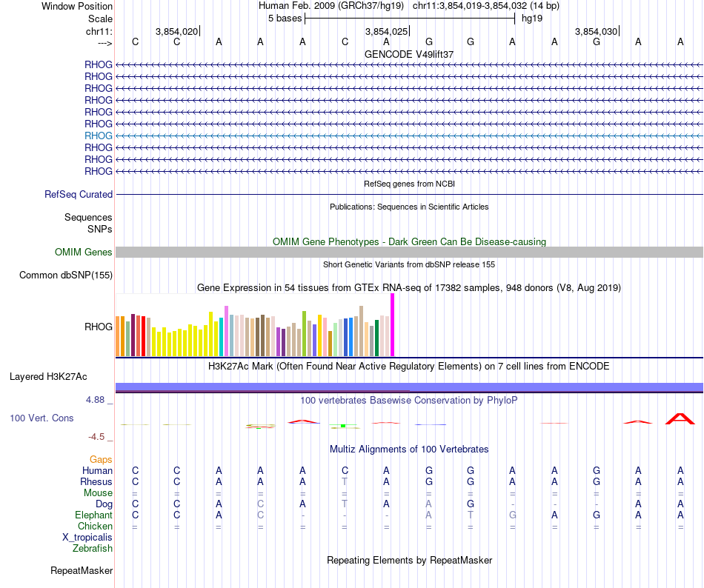Select the Chicken alignment row label
This screenshot has width=704, height=588.
95,526
